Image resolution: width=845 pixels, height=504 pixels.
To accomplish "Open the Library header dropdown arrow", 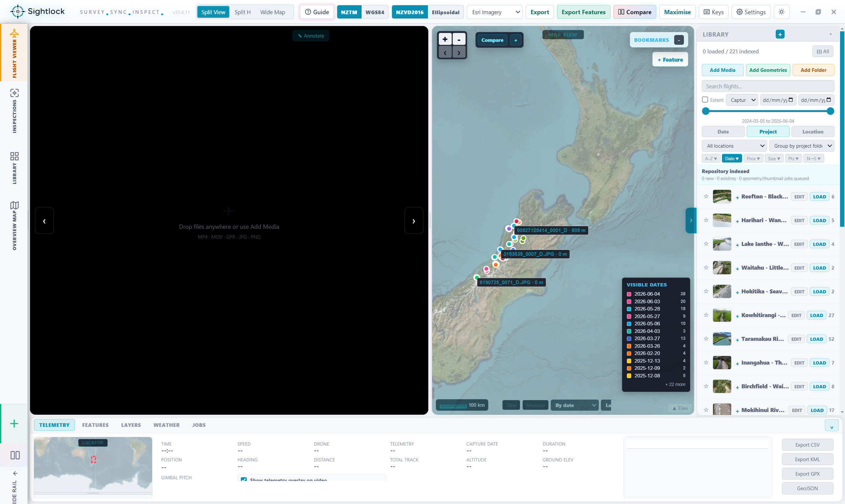I will 830,34.
